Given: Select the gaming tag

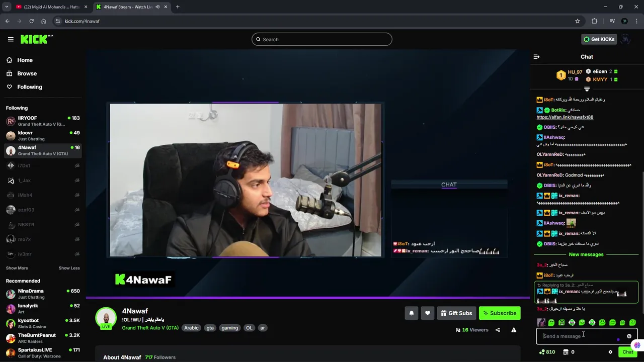Looking at the screenshot, I should tap(229, 328).
